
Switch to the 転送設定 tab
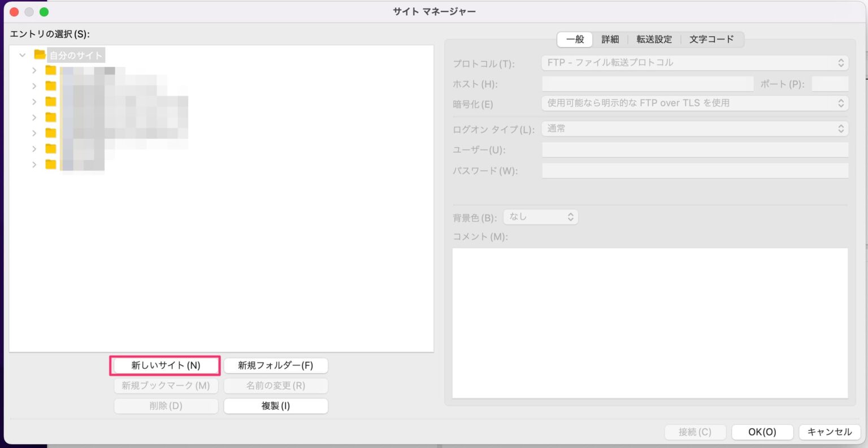coord(654,39)
